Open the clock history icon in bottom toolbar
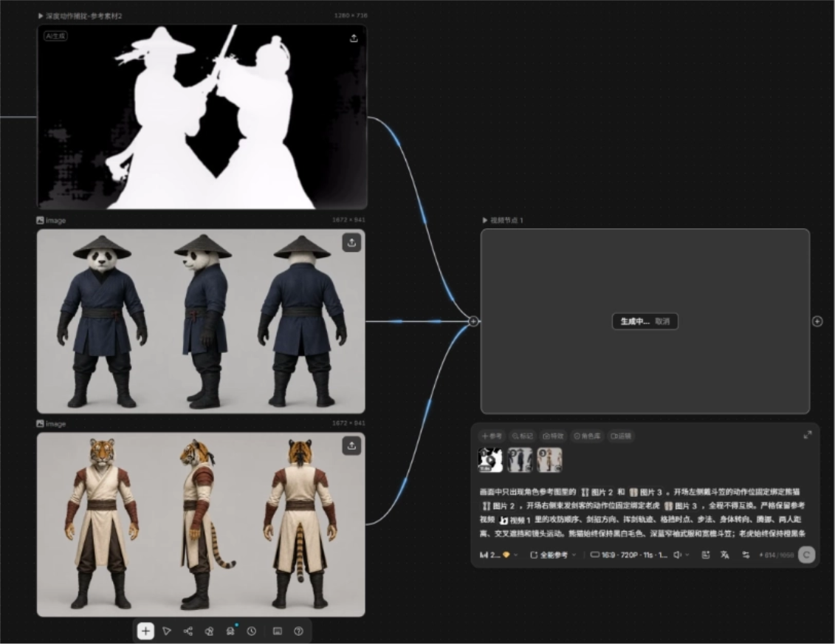This screenshot has height=644, width=835. [251, 631]
